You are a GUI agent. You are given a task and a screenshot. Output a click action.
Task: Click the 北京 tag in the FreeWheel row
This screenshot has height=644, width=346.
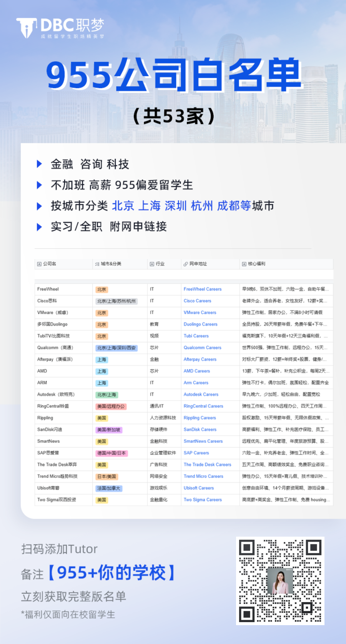pos(101,290)
